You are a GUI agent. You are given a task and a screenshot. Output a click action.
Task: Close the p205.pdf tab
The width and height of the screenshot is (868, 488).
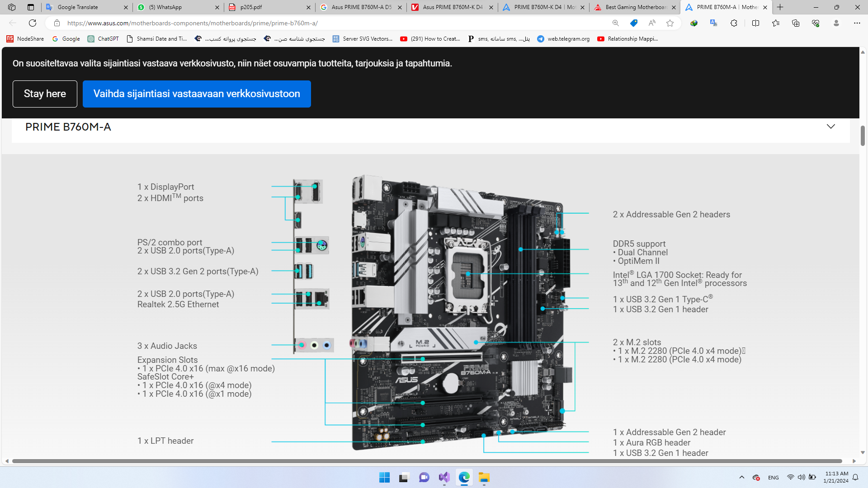[308, 7]
